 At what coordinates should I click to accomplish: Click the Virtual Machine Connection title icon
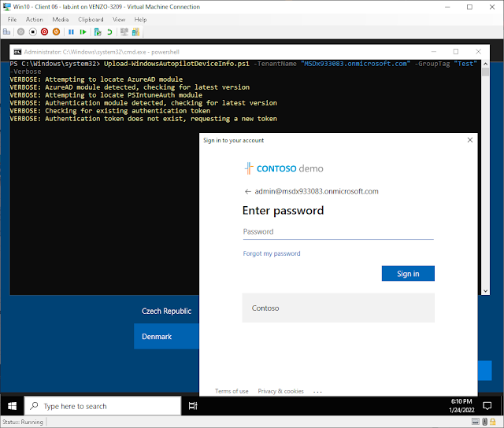[x=7, y=7]
